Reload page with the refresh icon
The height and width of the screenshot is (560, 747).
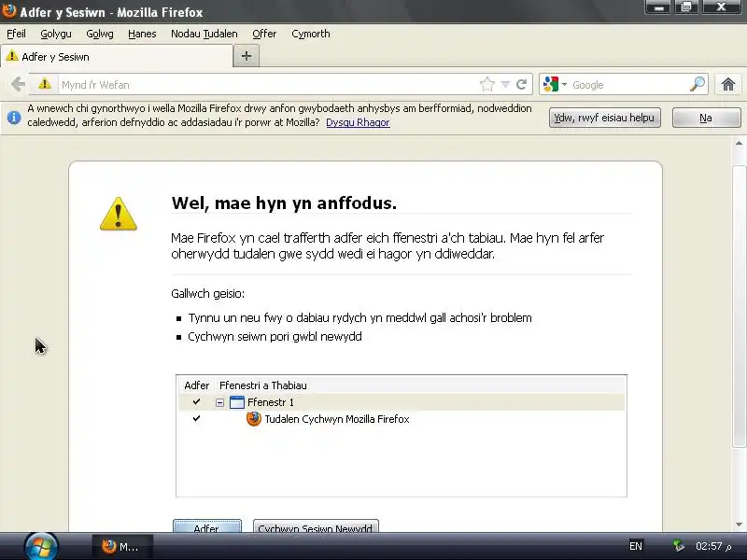coord(522,84)
